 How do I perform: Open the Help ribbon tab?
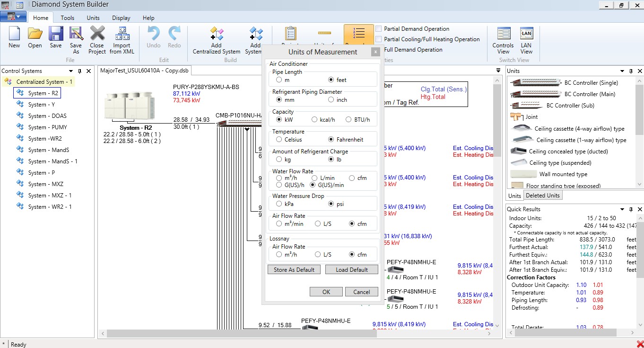148,18
